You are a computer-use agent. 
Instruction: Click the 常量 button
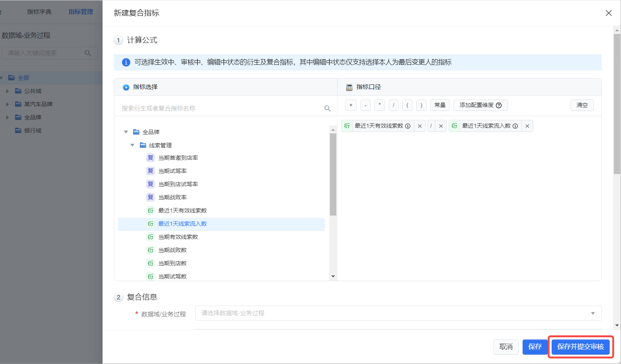(x=440, y=105)
